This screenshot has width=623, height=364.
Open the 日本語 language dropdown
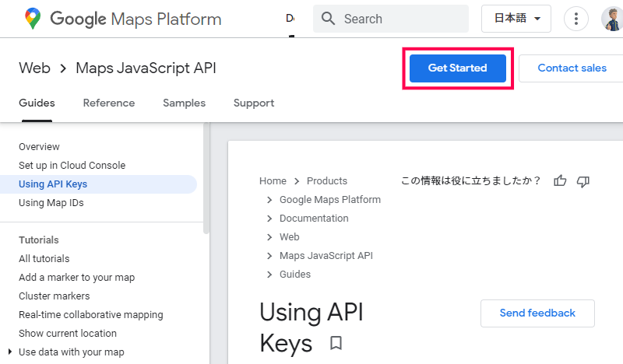pos(516,18)
